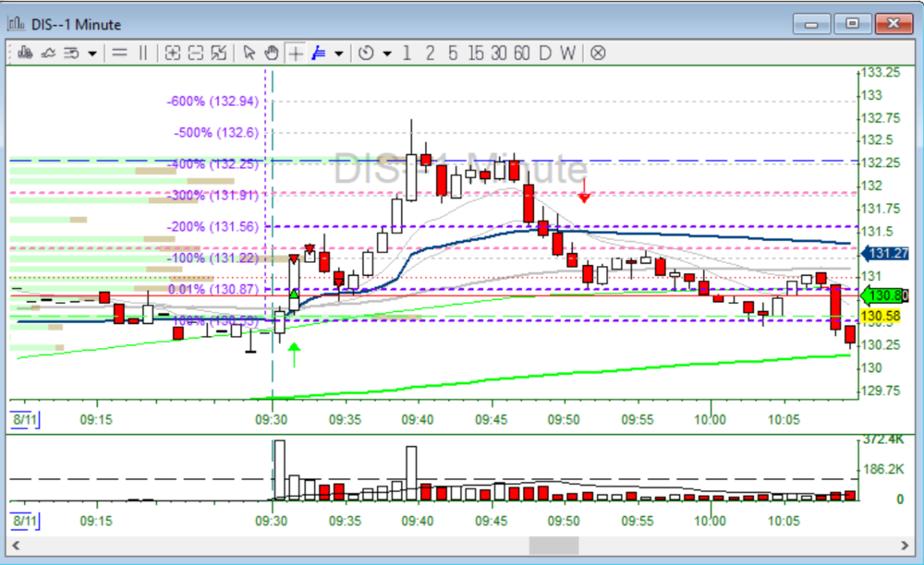This screenshot has height=565, width=924.
Task: Select the W weekly timeframe
Action: pyautogui.click(x=567, y=53)
